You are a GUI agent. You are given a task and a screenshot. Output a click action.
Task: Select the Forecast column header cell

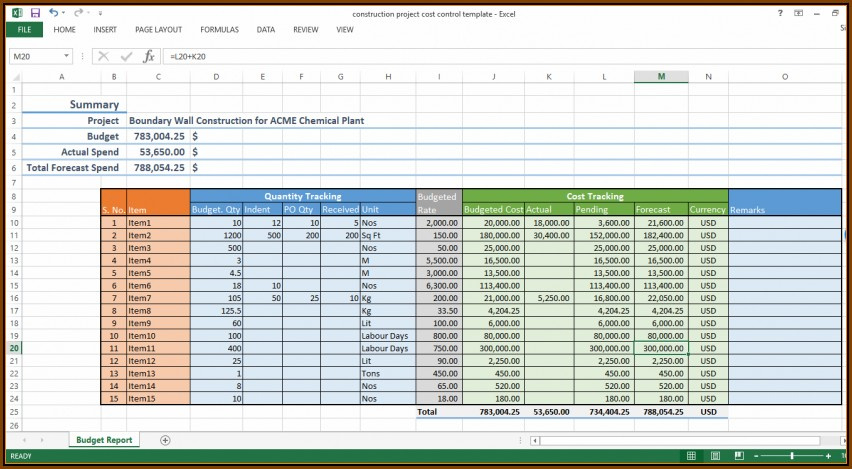[x=661, y=209]
